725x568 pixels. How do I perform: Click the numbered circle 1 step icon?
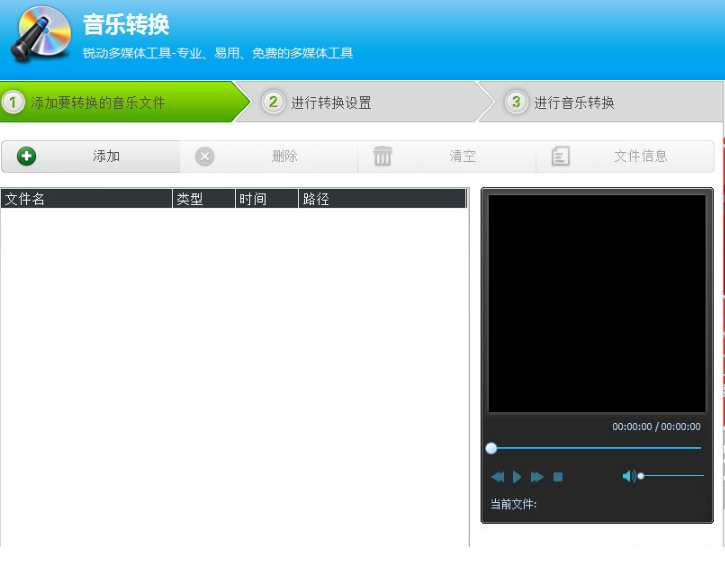click(13, 102)
